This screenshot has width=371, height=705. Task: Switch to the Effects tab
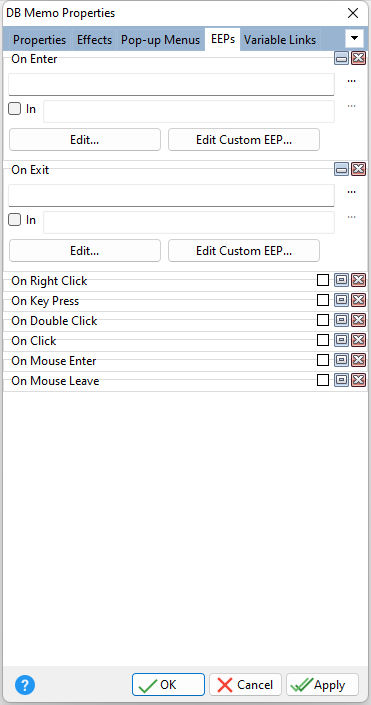pos(94,40)
